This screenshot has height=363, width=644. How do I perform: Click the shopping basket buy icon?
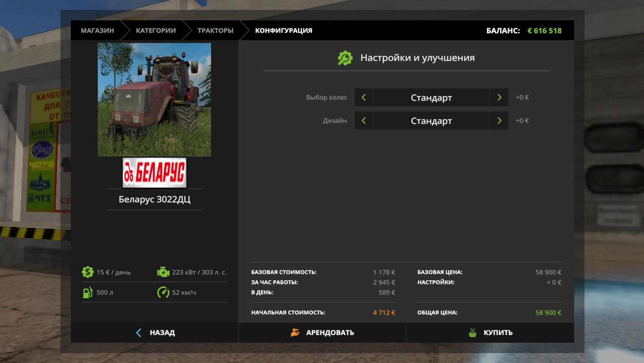pos(473,333)
